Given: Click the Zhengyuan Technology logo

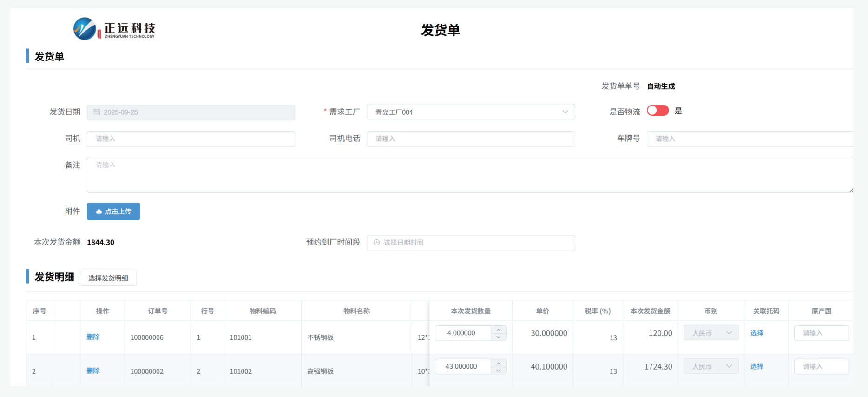Looking at the screenshot, I should tap(114, 29).
